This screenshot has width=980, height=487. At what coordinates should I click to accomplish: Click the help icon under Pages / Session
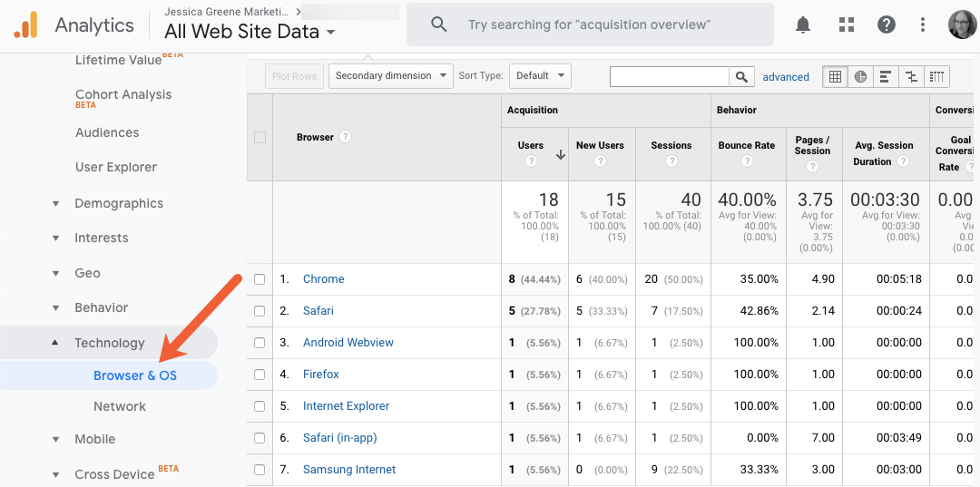pyautogui.click(x=812, y=166)
